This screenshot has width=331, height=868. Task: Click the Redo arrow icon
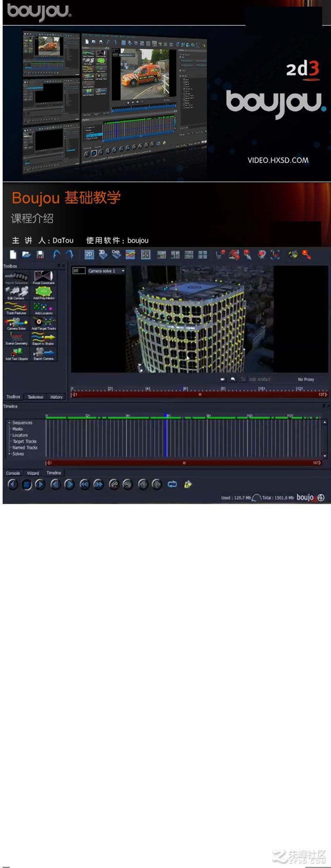point(69,254)
